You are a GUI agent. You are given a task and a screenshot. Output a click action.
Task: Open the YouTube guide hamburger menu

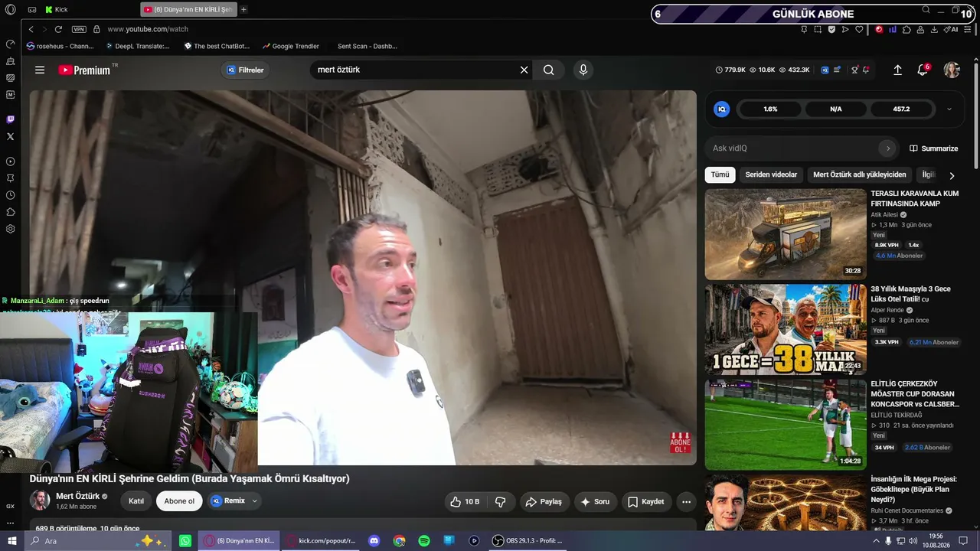click(x=40, y=70)
